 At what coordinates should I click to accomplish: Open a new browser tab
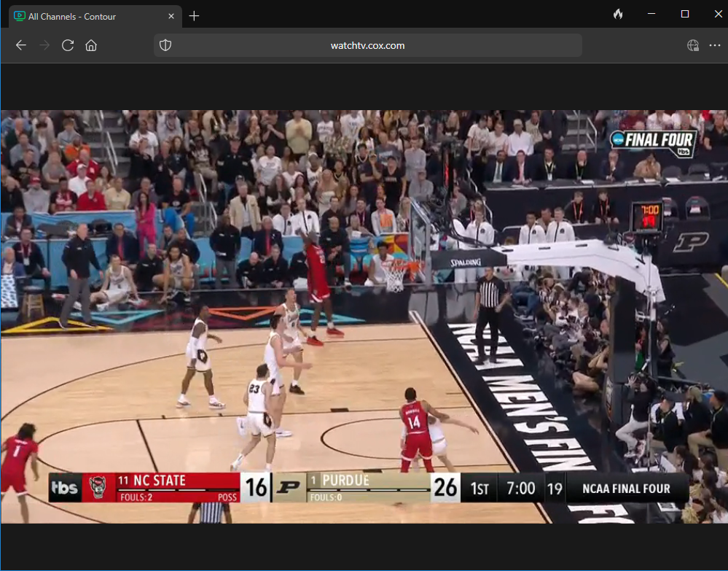coord(194,16)
